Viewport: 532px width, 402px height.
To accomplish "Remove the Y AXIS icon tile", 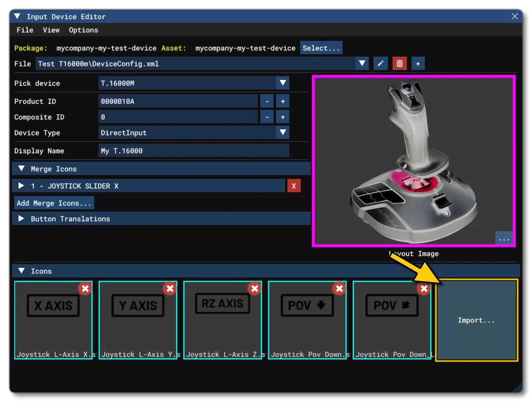I will tap(170, 289).
